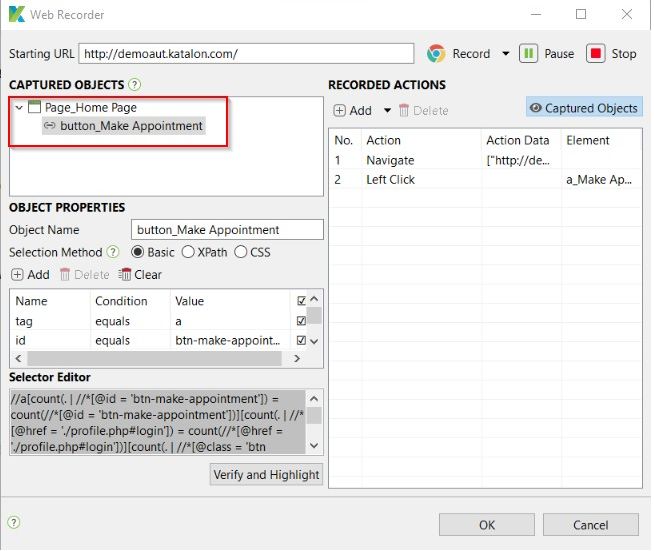Click the Chrome Record button
This screenshot has width=654, height=551.
coord(458,54)
